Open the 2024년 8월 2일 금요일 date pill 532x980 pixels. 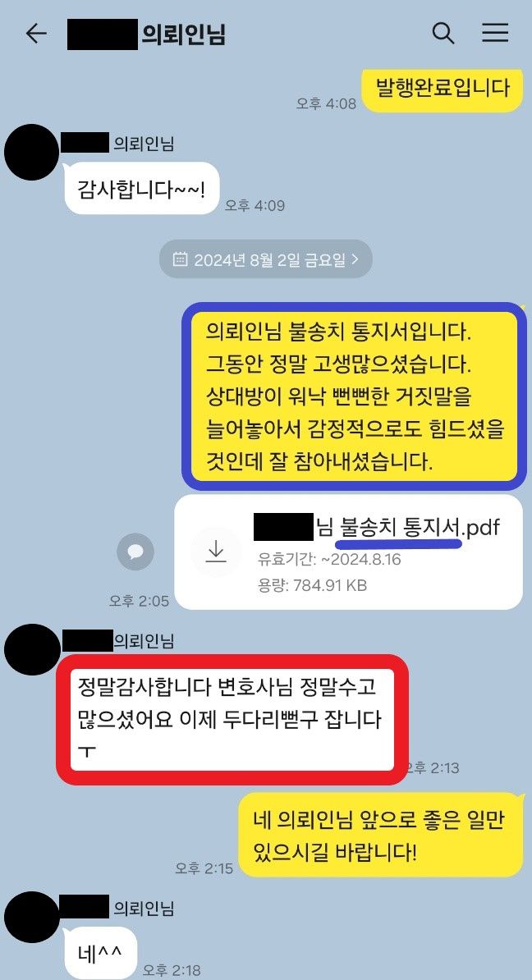point(266,259)
